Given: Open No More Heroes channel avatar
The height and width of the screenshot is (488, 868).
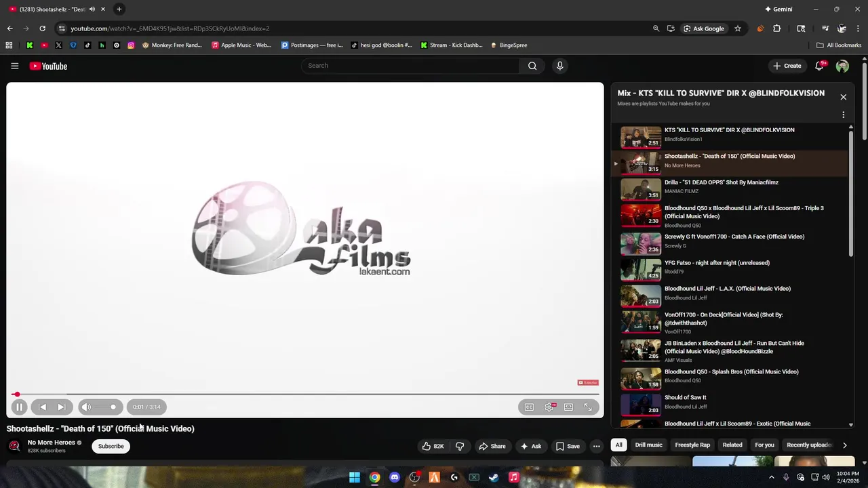Looking at the screenshot, I should coord(14,446).
